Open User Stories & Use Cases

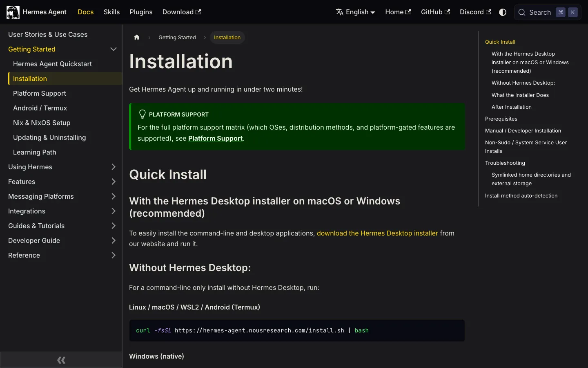coord(48,34)
